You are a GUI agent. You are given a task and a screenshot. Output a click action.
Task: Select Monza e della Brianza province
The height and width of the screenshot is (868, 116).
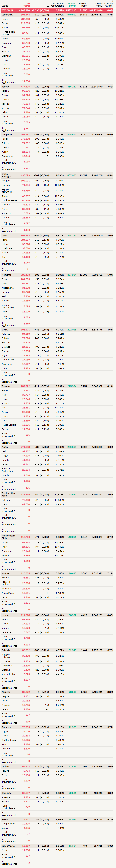pyautogui.click(x=9, y=33)
